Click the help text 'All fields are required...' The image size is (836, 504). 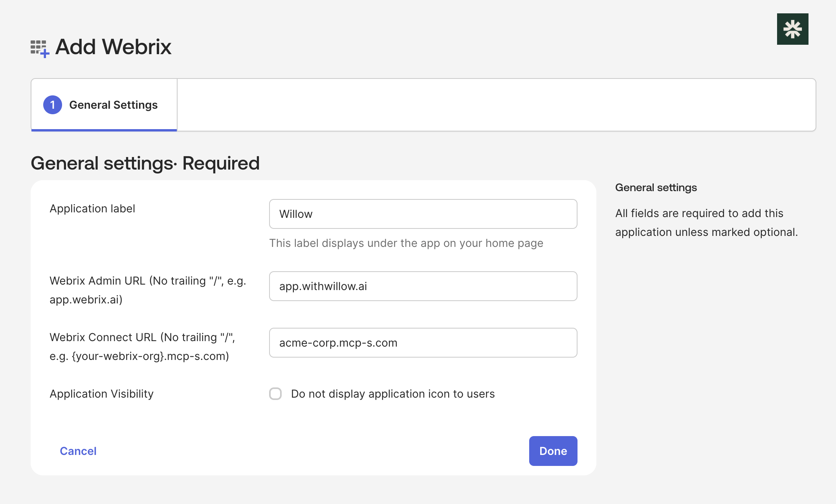point(707,223)
